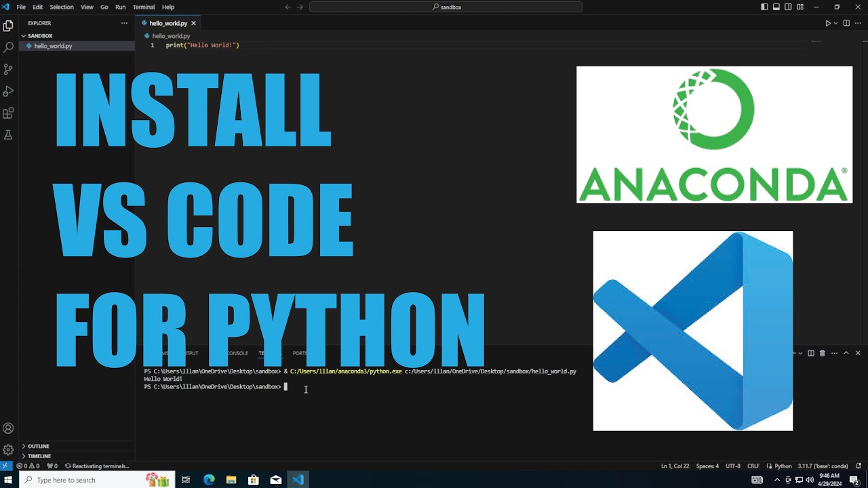Open terminal panel more actions ellipsis

click(x=834, y=353)
